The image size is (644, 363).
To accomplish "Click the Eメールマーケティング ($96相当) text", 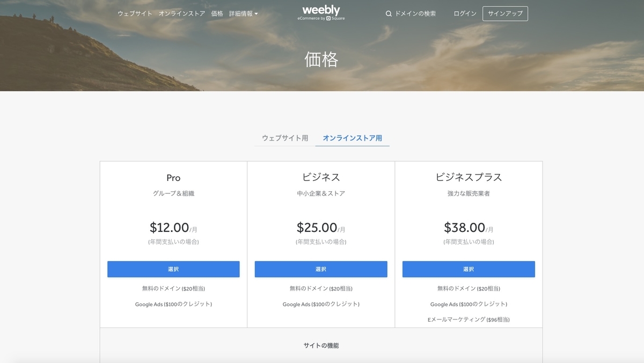I will pyautogui.click(x=469, y=320).
